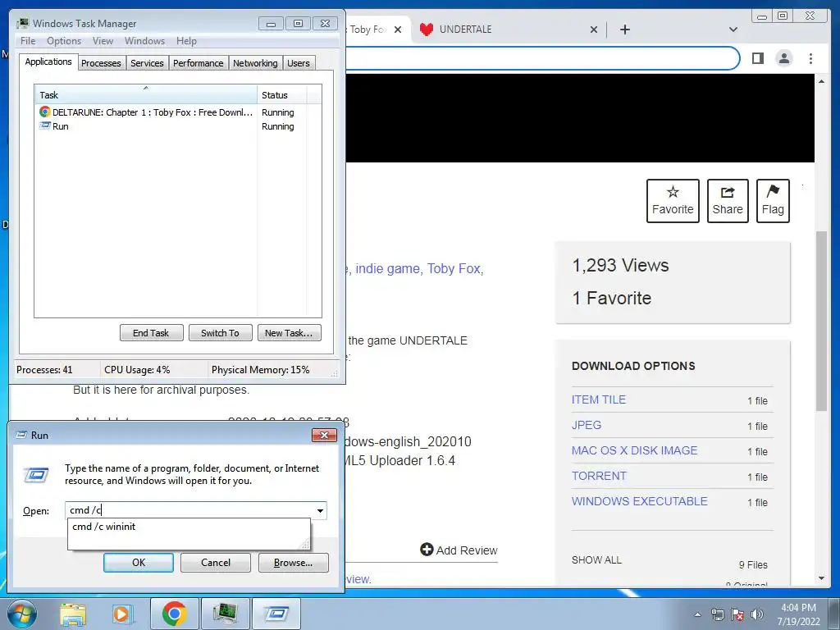Expand Chrome tab search chevron
840x630 pixels.
(x=733, y=30)
